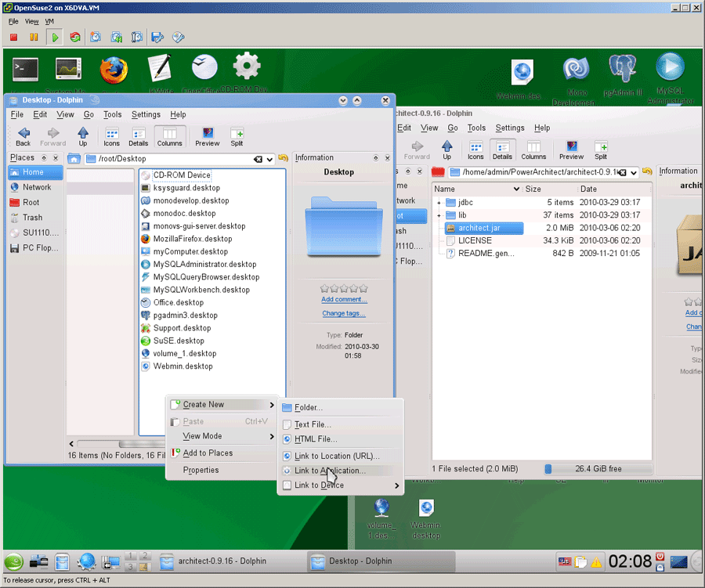This screenshot has width=705, height=588.
Task: Toggle Preview in architect Dolphin toolbar
Action: click(x=572, y=150)
